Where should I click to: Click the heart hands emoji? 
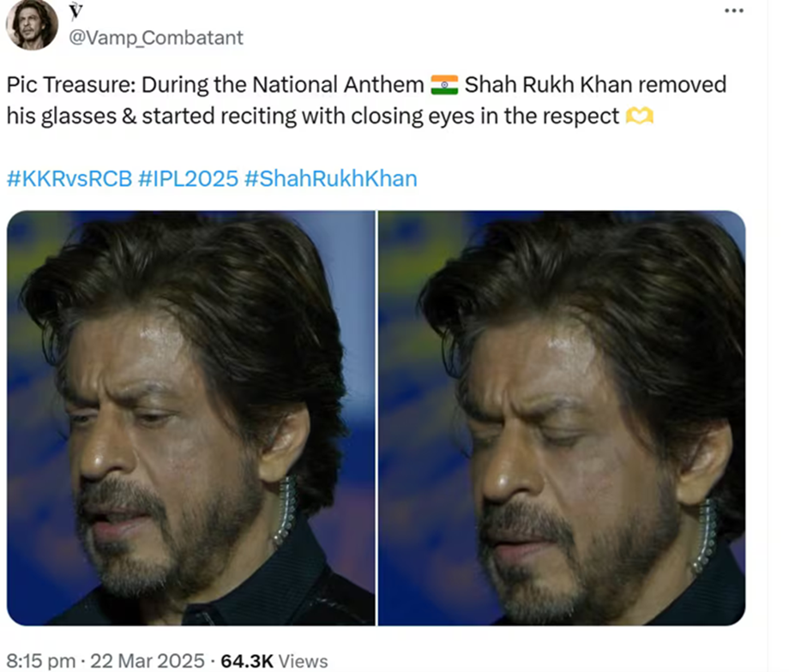click(640, 117)
